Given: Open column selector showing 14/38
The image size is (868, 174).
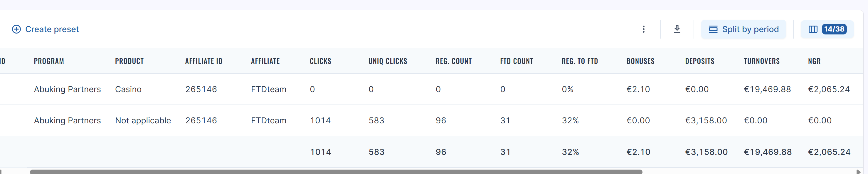Looking at the screenshot, I should 827,29.
